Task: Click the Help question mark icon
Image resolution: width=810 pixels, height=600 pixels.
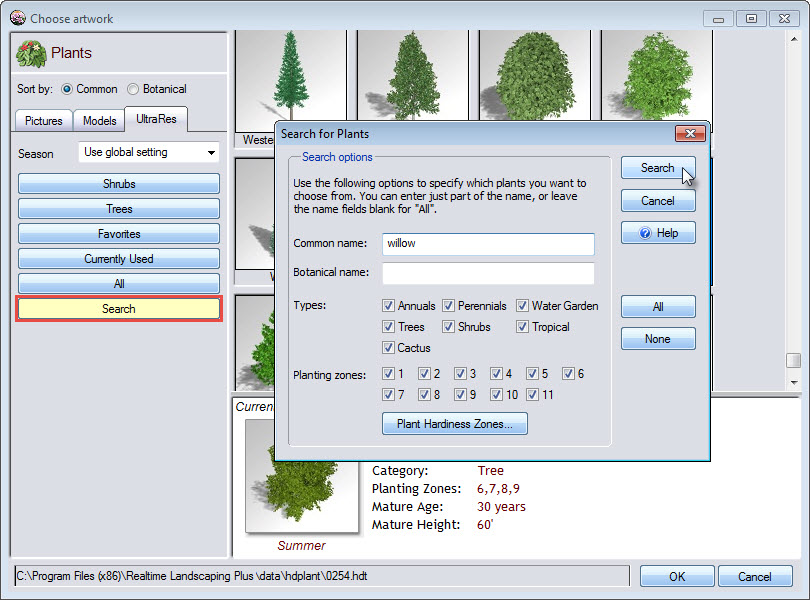Action: coord(645,233)
